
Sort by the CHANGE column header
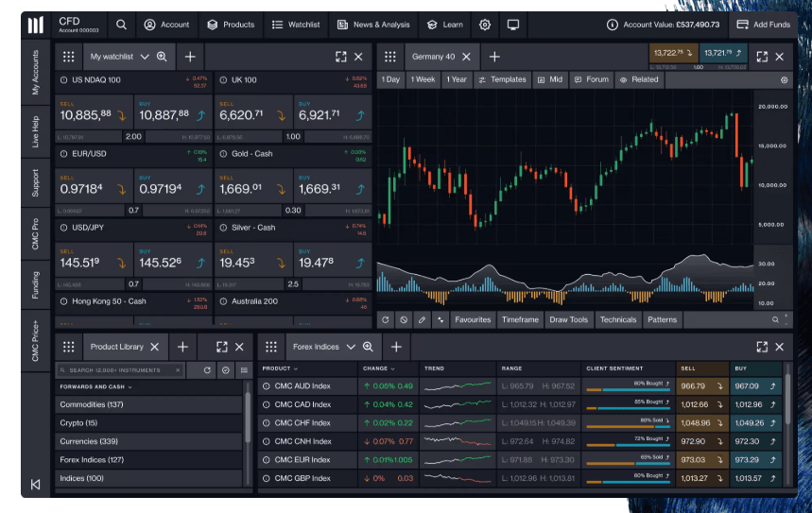(x=378, y=368)
